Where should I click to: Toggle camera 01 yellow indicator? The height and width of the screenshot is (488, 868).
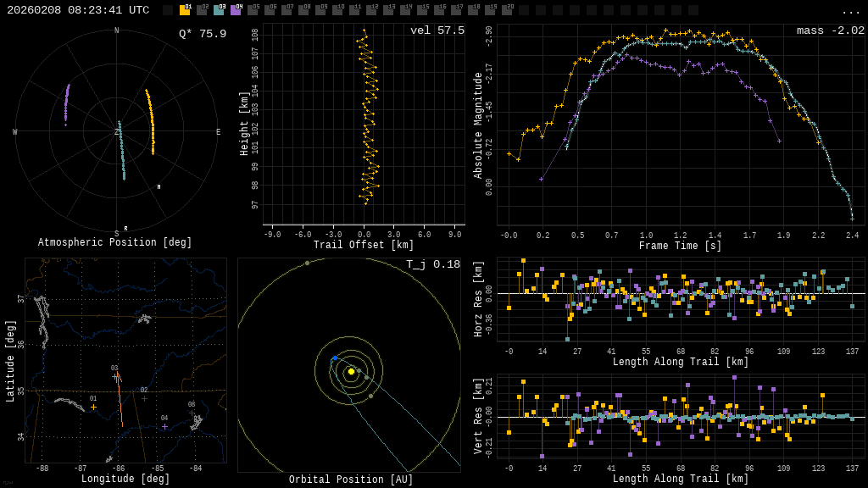pos(185,10)
